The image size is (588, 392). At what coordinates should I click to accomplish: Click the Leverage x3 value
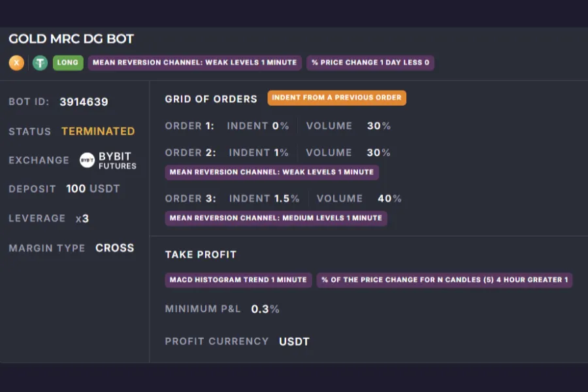[x=82, y=219]
